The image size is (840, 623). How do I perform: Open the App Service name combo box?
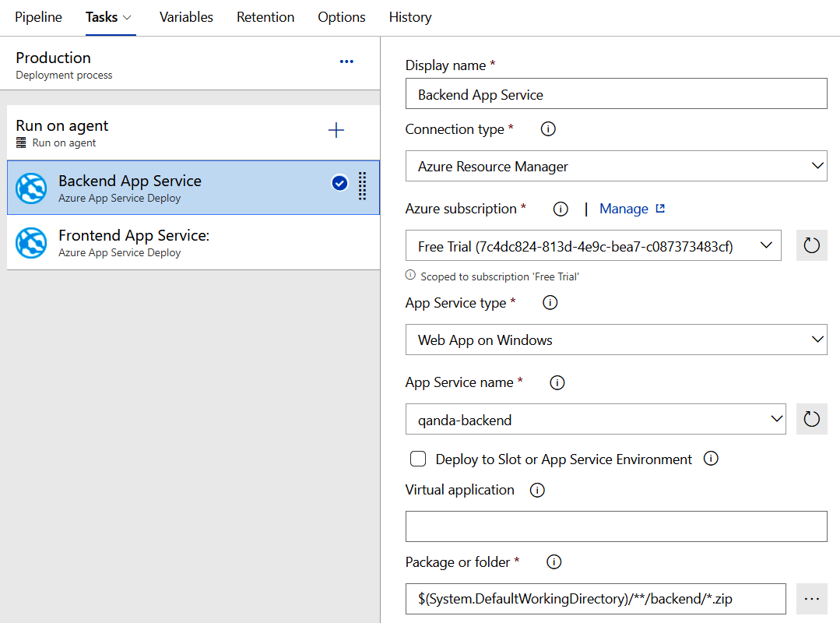tap(596, 420)
